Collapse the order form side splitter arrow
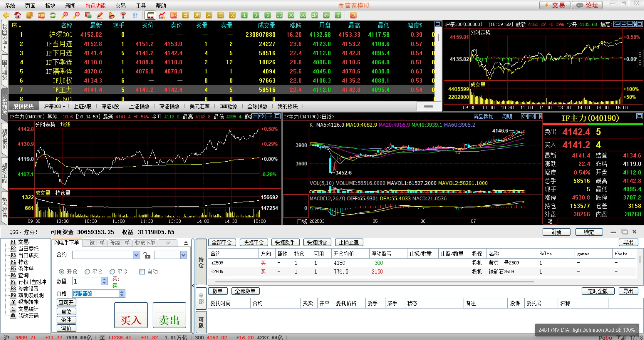 pyautogui.click(x=193, y=286)
